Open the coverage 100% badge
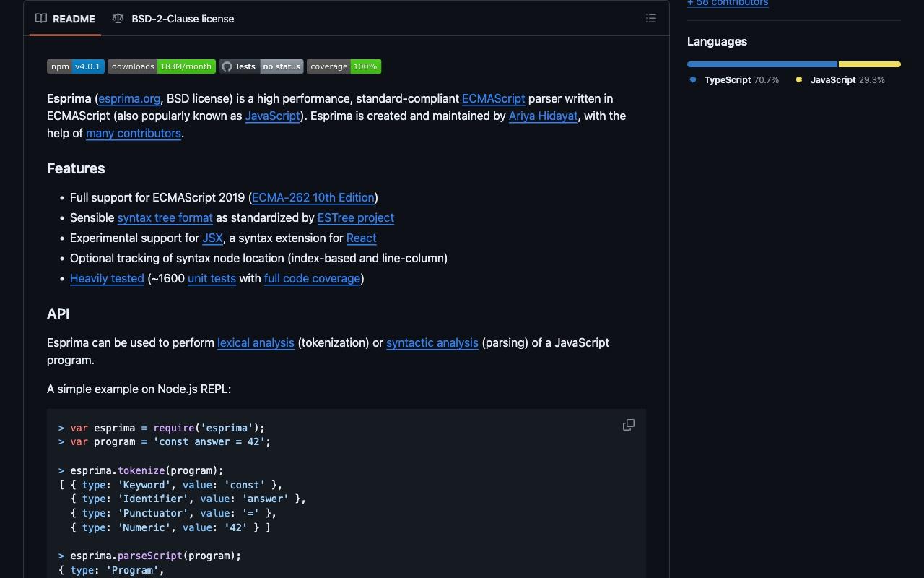This screenshot has height=578, width=924. pos(344,66)
